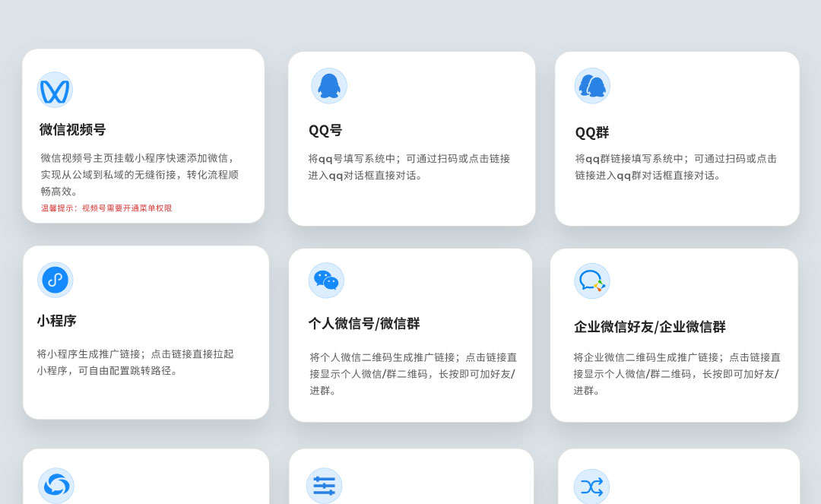The height and width of the screenshot is (504, 821).
Task: Click the 企业微信 QR code description text
Action: click(677, 374)
